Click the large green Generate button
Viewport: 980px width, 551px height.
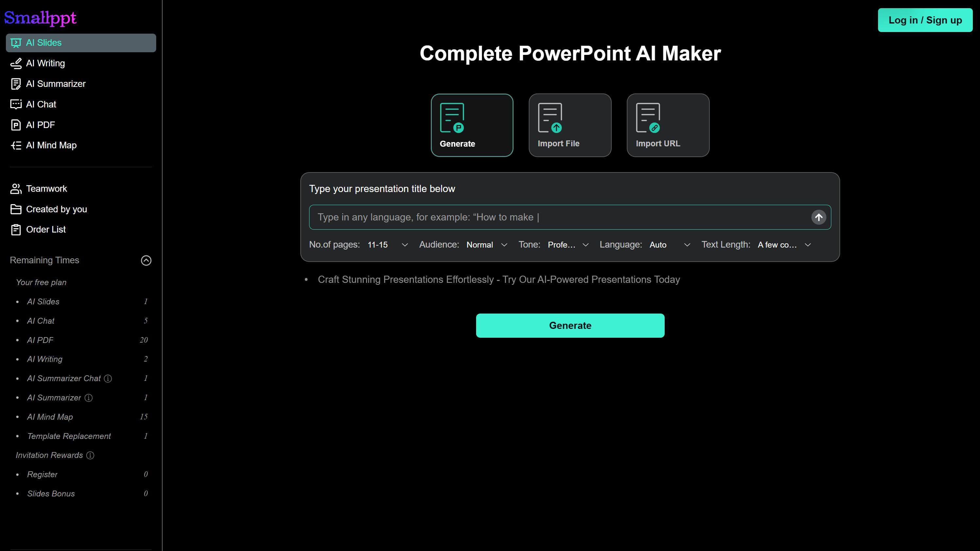point(570,326)
